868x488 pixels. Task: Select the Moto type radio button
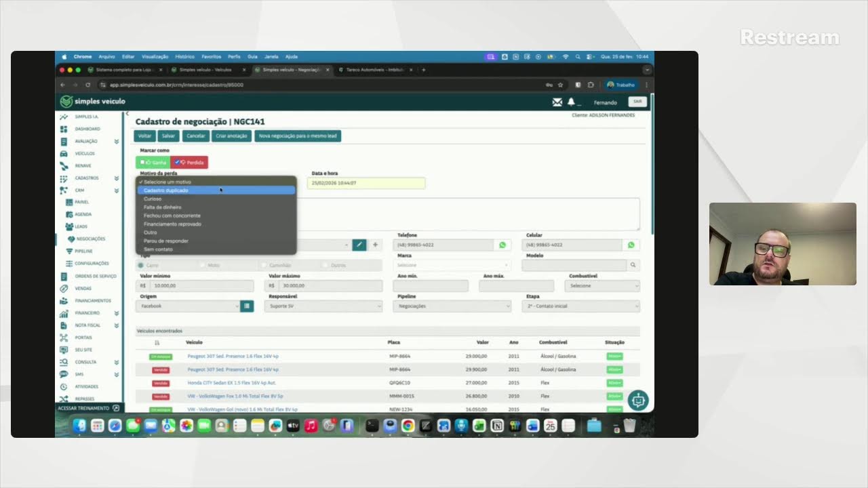(x=203, y=265)
